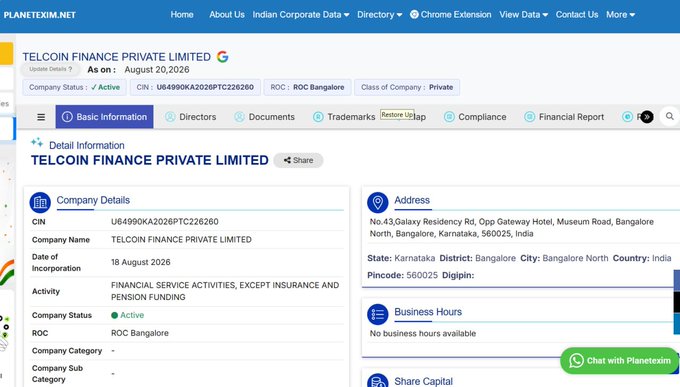Click the yellow block at left edge

tap(6, 54)
